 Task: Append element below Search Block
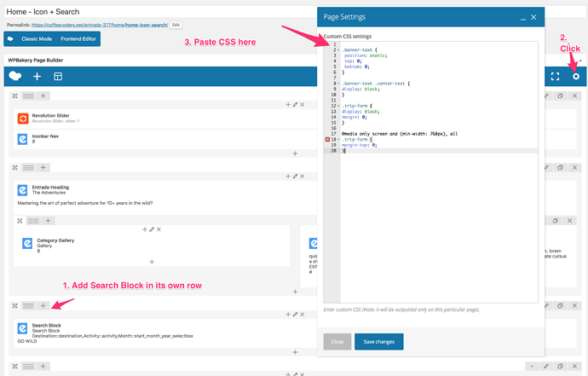pos(295,352)
